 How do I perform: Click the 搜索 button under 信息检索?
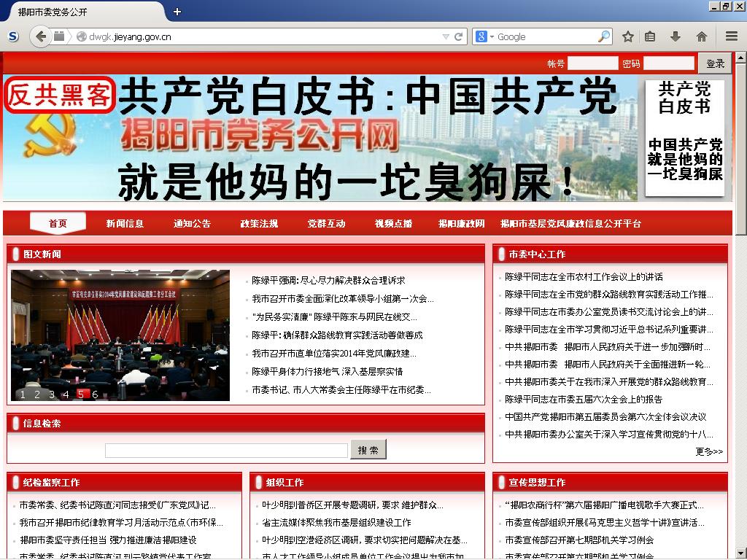368,450
